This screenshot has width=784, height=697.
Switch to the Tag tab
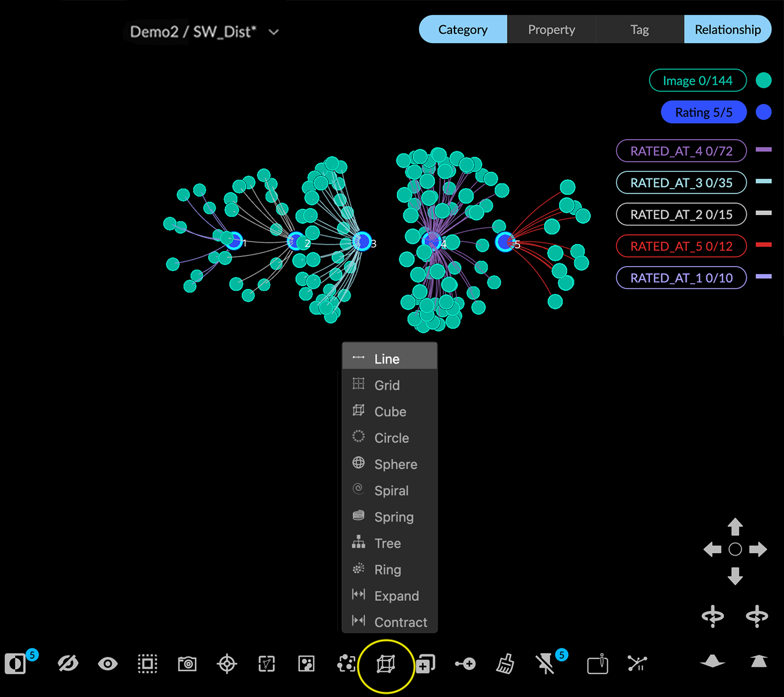(x=639, y=29)
